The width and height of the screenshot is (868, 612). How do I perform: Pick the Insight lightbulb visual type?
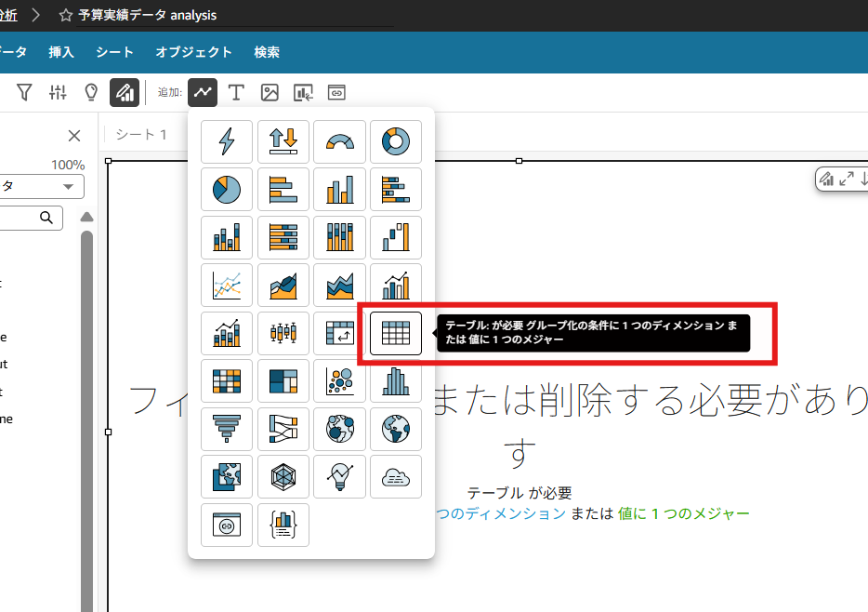(x=339, y=477)
